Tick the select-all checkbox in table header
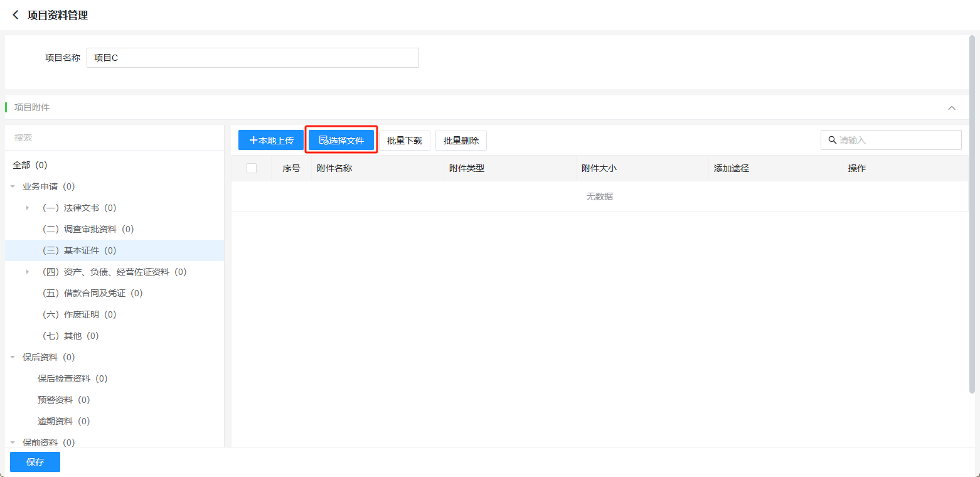This screenshot has height=477, width=980. click(x=252, y=168)
